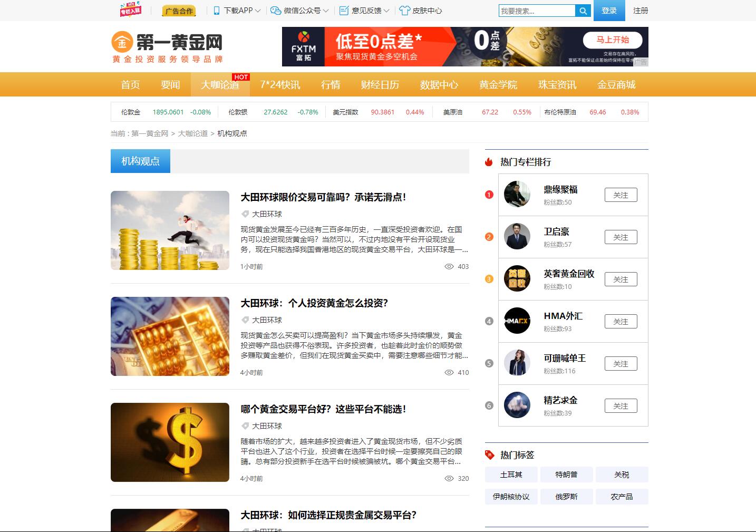Viewport: 756px width, 532px height.
Task: Open article 大田环球限价交易可靠吗
Action: click(323, 197)
